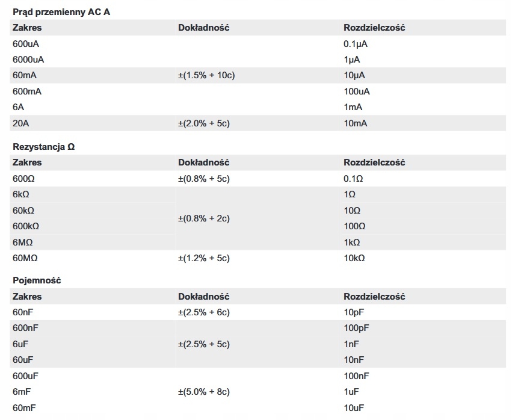Select the 60nF range cell
Image resolution: width=524 pixels, height=420 pixels.
pos(23,312)
